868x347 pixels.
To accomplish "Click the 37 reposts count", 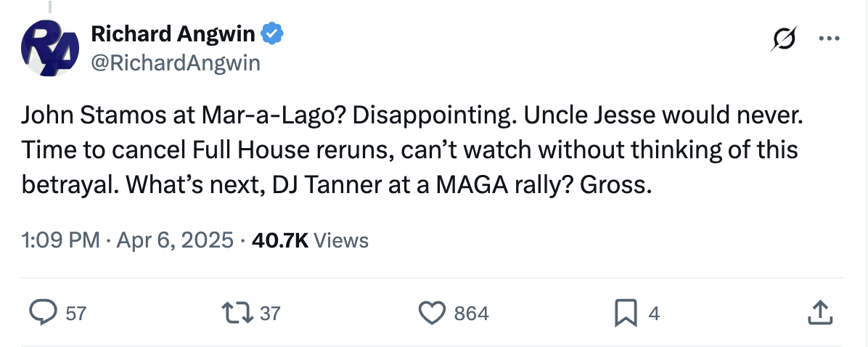I will click(270, 314).
